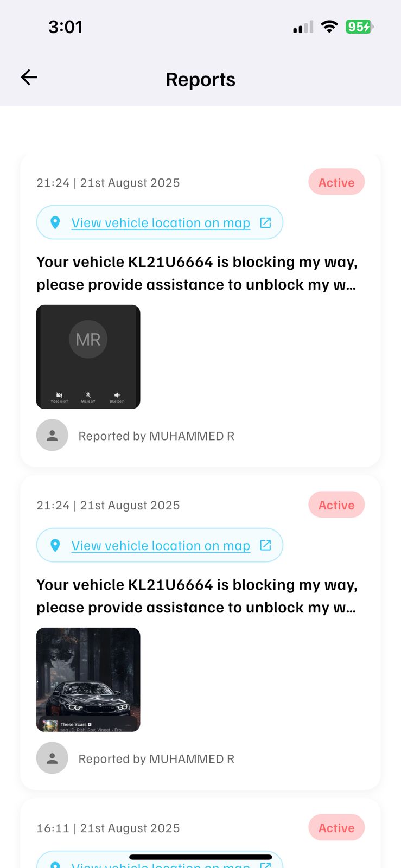The height and width of the screenshot is (868, 401).
Task: Tap reporter avatar icon in first report
Action: 52,435
